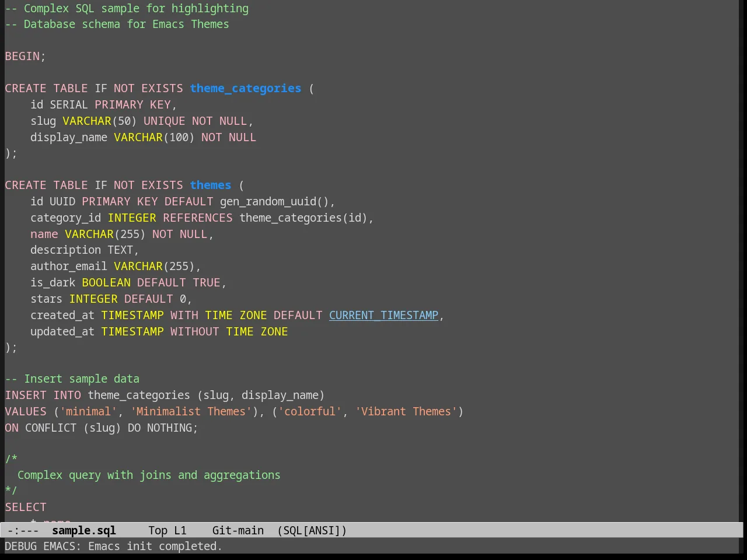Click the 'minimal' string literal
This screenshot has height=560, width=747.
point(88,411)
